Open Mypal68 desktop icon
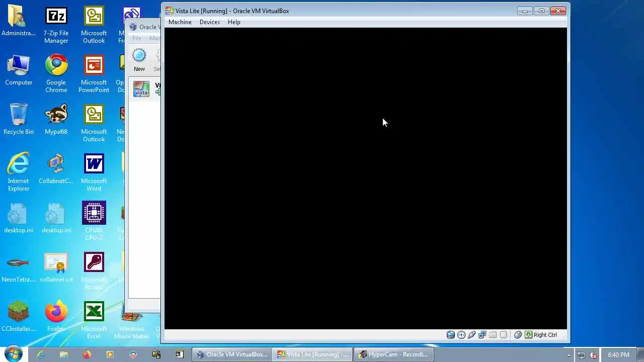Viewport: 644px width, 362px height. (x=56, y=120)
